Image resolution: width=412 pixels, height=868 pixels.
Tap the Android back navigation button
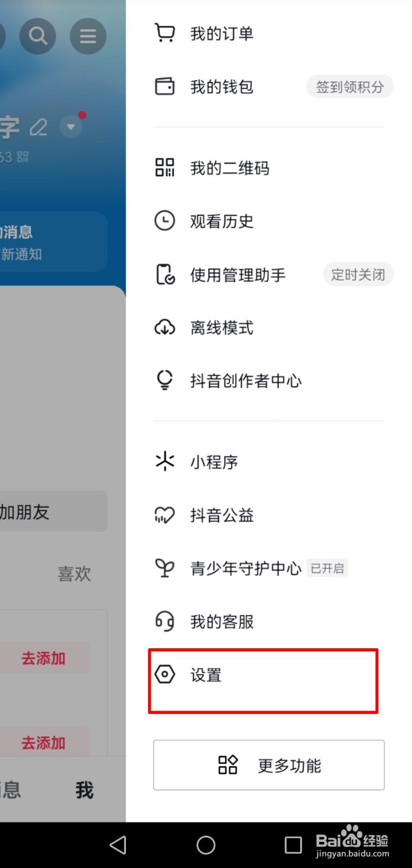pos(118,845)
